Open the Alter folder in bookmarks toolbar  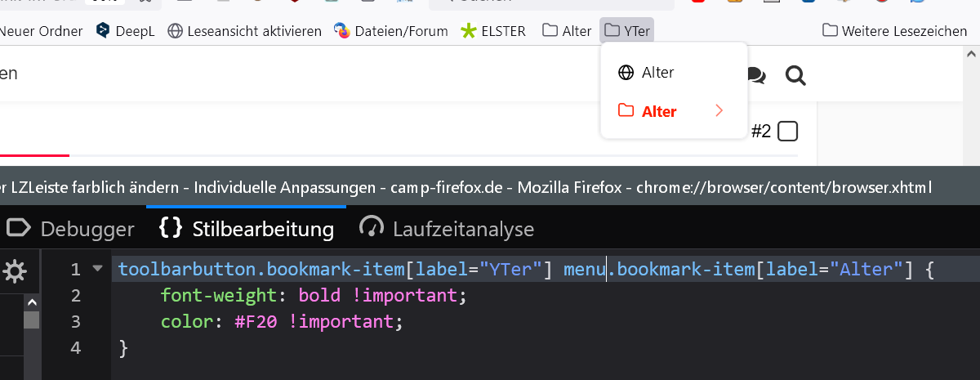[x=567, y=31]
